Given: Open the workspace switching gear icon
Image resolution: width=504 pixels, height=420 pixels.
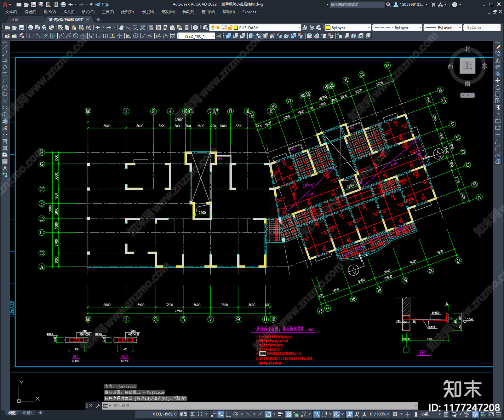Looking at the screenshot, I should pyautogui.click(x=395, y=414).
